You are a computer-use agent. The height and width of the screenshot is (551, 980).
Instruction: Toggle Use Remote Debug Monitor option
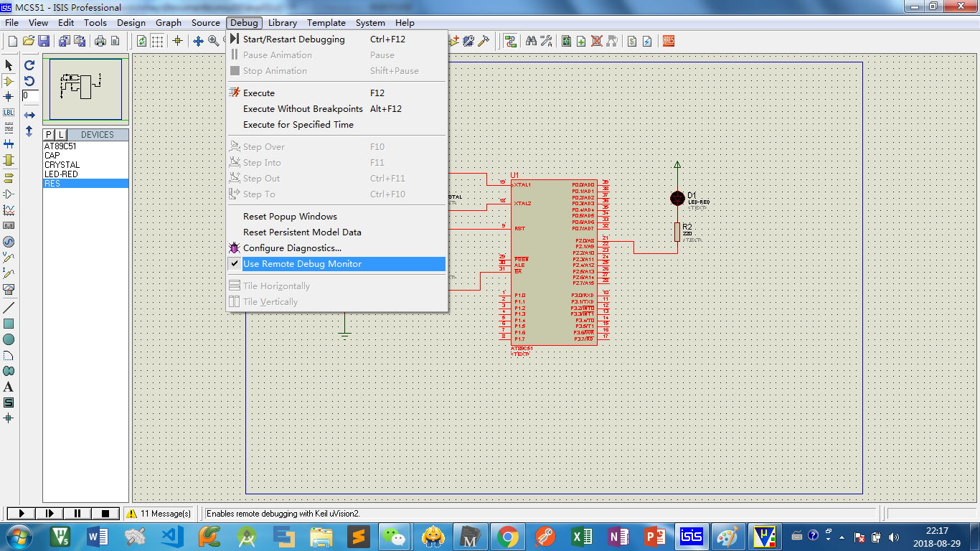(336, 264)
